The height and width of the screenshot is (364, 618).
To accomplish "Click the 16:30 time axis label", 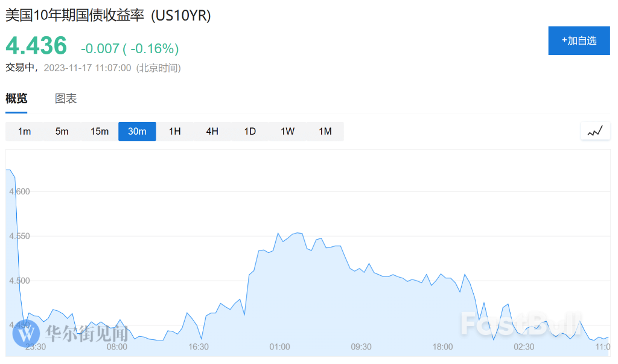I will tap(198, 346).
